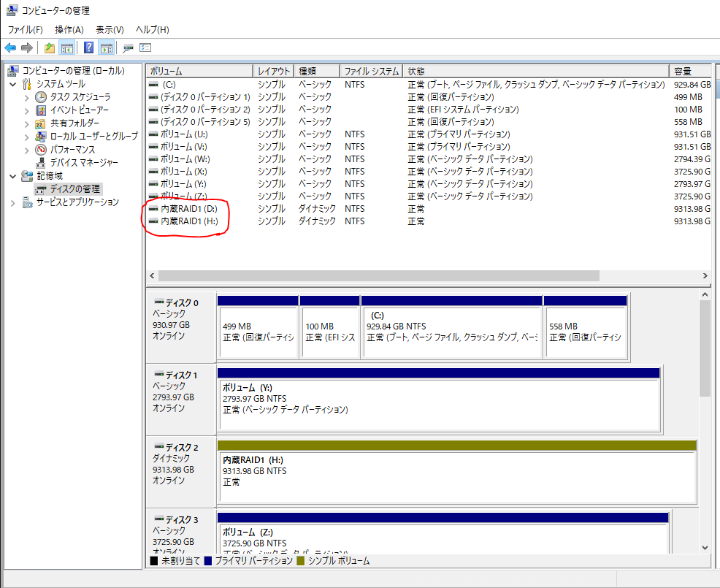
Task: Collapse the 記憶域 tree node
Action: pyautogui.click(x=13, y=177)
